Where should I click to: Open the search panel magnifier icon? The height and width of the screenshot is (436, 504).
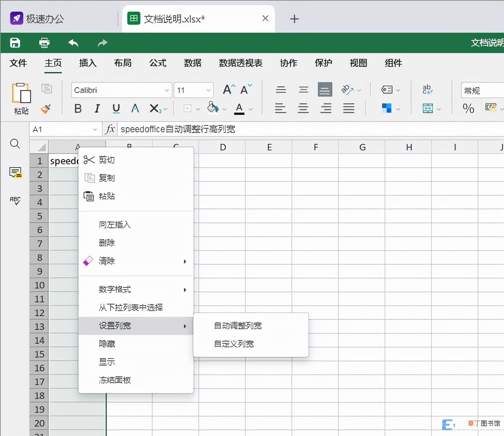click(15, 144)
